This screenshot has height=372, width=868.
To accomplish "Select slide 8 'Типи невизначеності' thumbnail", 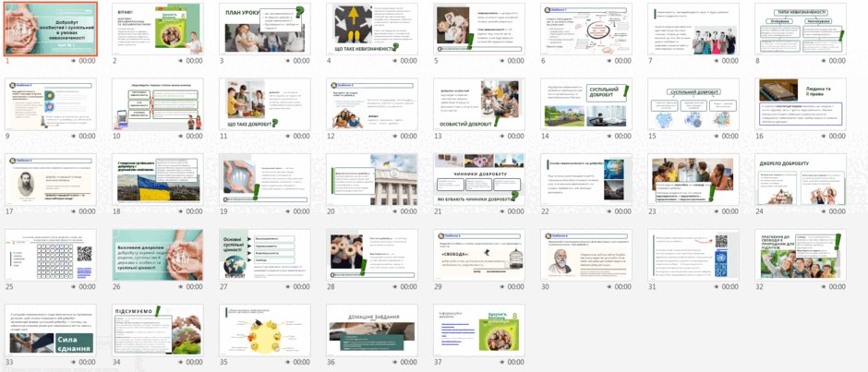I will click(801, 29).
